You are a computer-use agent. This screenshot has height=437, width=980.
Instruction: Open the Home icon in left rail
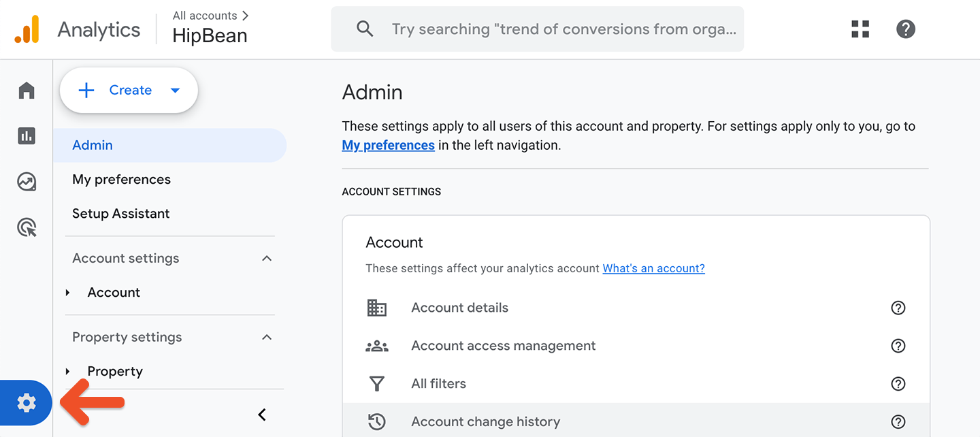tap(27, 91)
